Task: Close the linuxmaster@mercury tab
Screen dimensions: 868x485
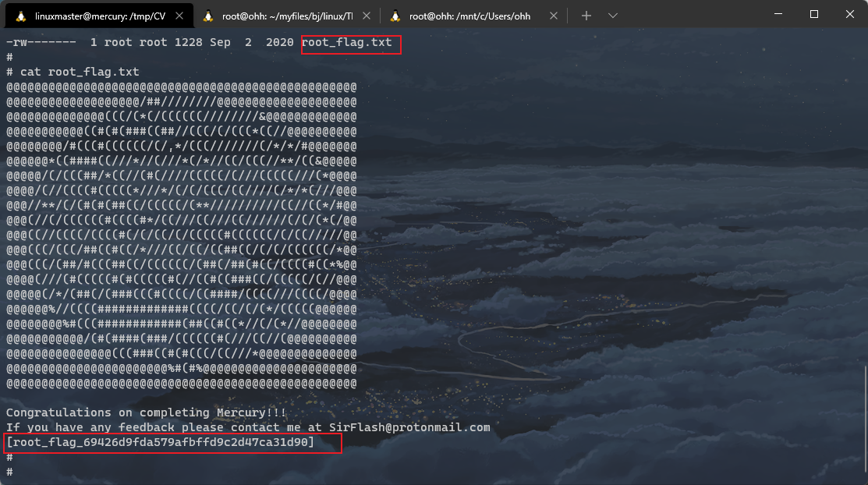Action: (179, 16)
